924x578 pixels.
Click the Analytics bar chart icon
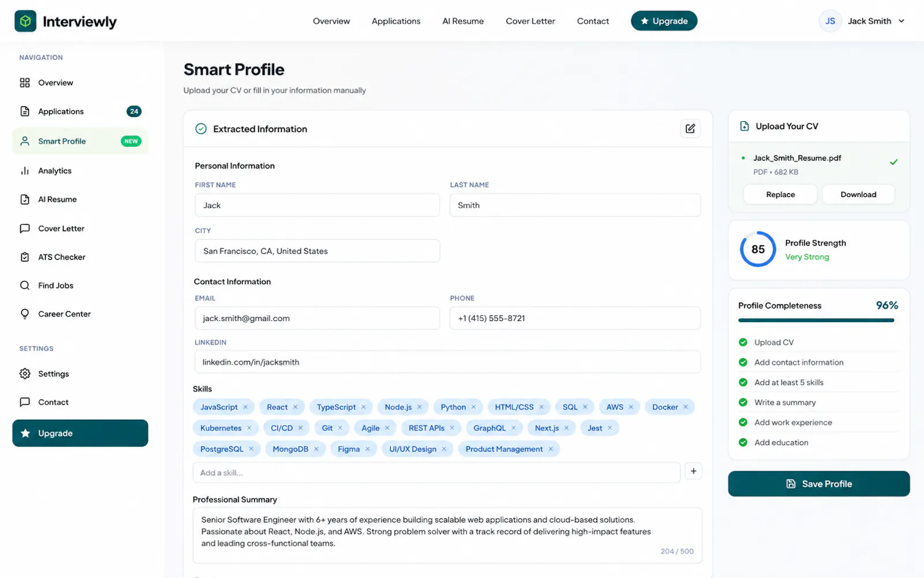point(25,171)
